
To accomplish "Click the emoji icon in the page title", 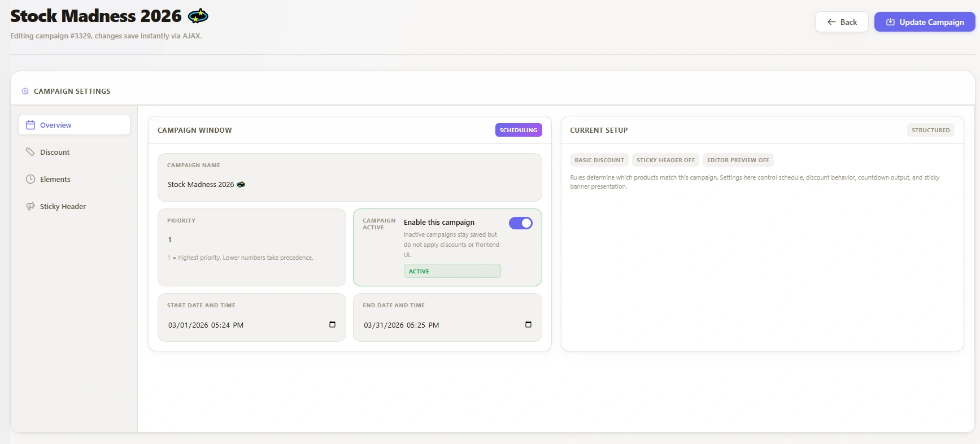I will (x=198, y=16).
